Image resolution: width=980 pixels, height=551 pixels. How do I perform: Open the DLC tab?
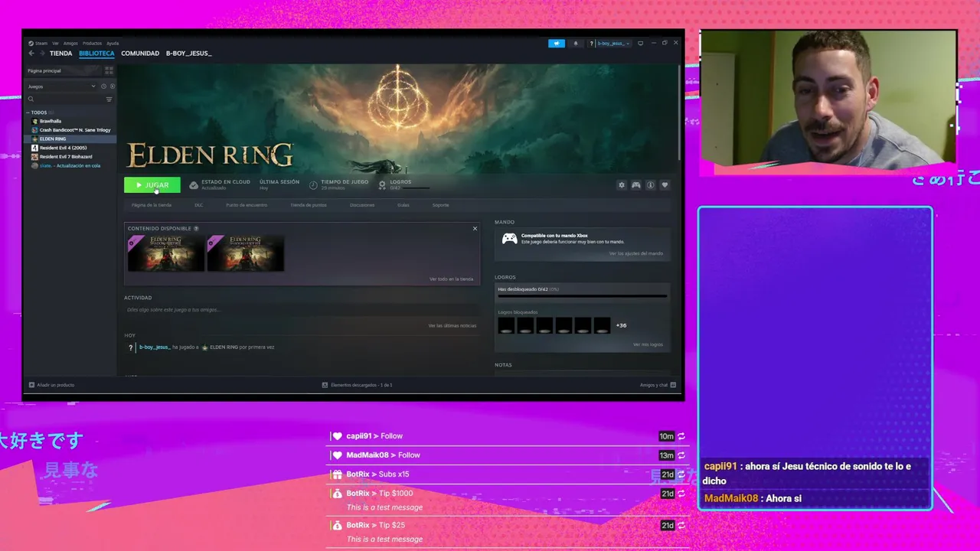click(x=198, y=205)
